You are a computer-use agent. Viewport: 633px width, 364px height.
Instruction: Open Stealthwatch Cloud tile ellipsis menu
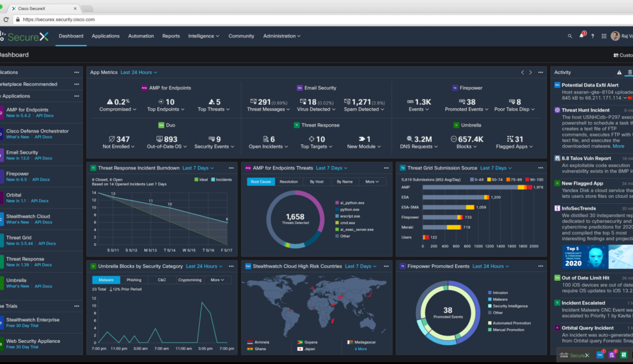(386, 266)
